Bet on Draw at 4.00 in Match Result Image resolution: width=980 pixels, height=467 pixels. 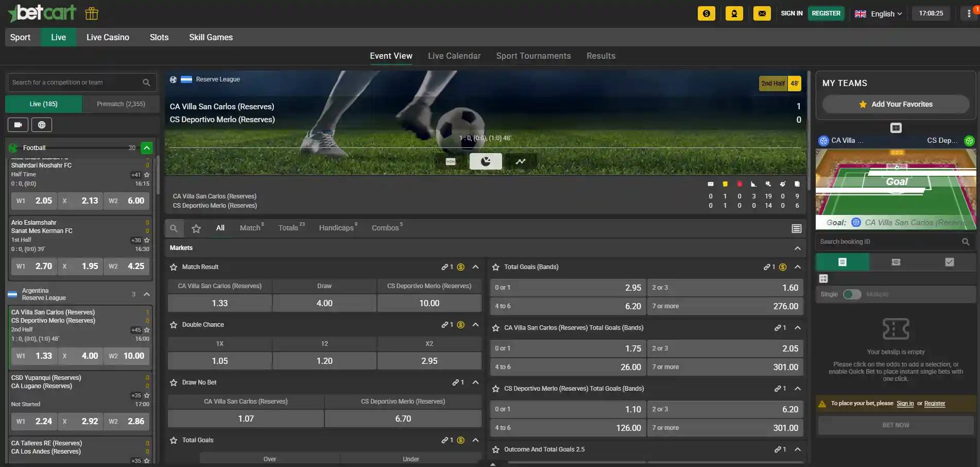click(324, 303)
